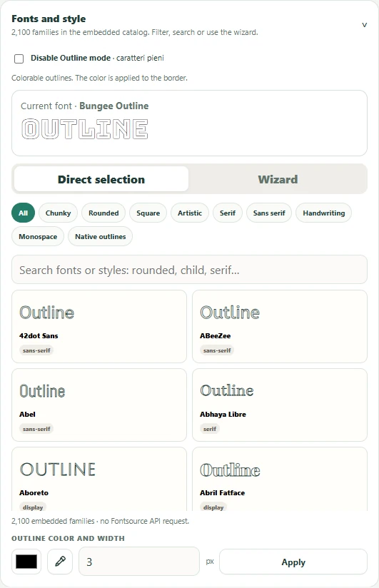
Task: Click the '2,100 embedded families' status text
Action: click(x=100, y=521)
